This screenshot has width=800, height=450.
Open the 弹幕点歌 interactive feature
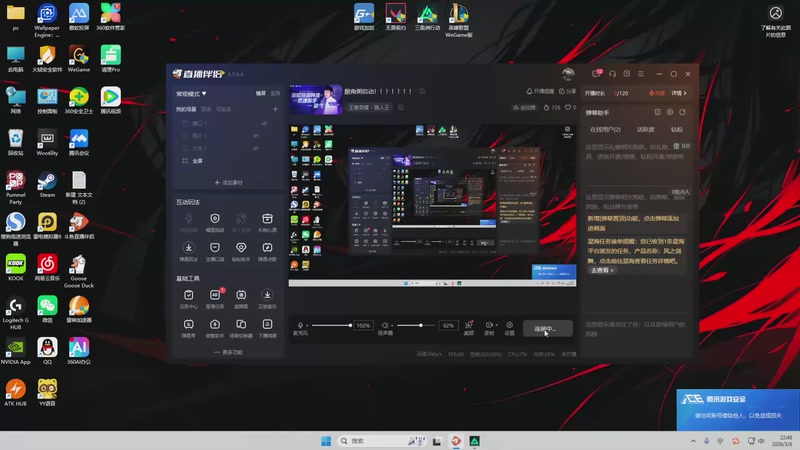267,252
